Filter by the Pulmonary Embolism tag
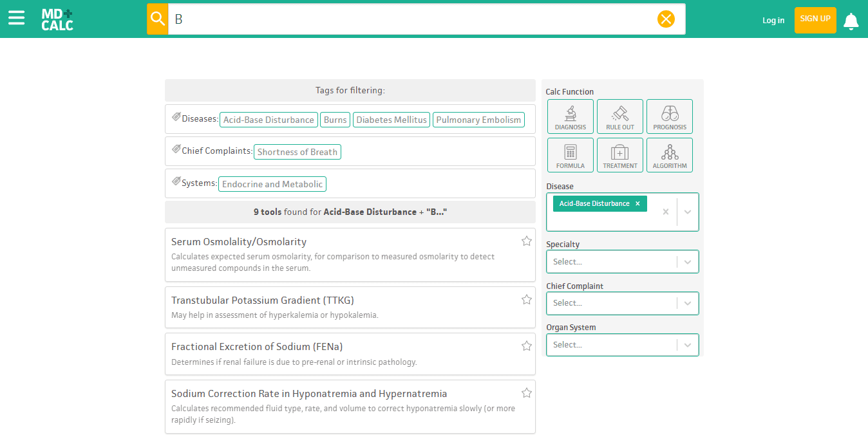868x435 pixels. click(x=478, y=120)
